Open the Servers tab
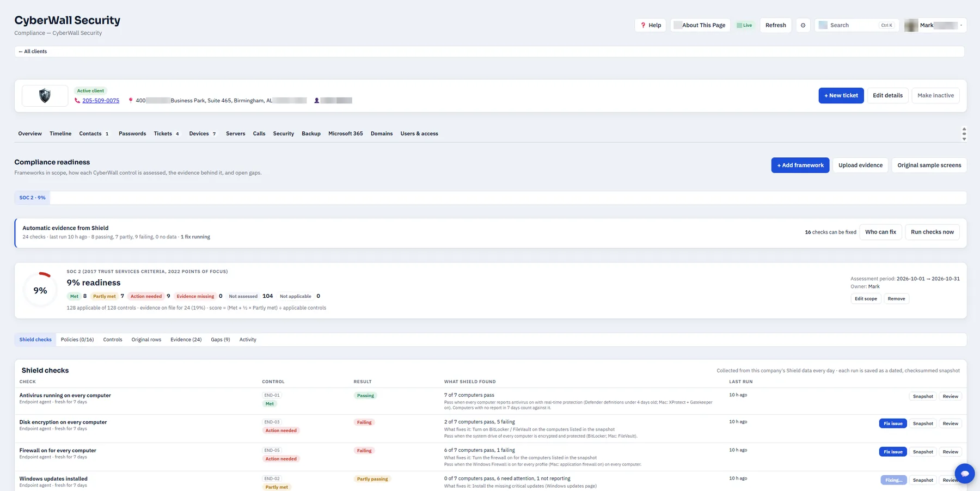 [236, 134]
